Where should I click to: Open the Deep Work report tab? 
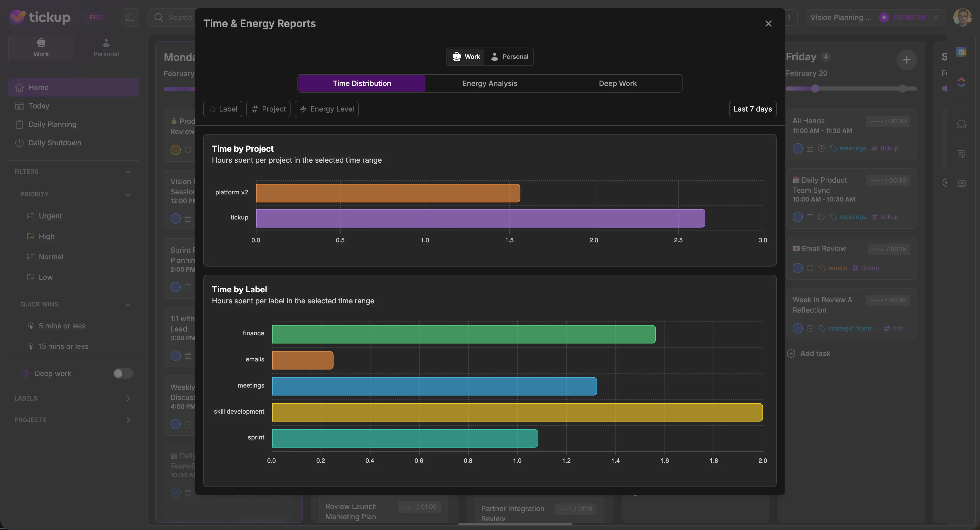(617, 83)
